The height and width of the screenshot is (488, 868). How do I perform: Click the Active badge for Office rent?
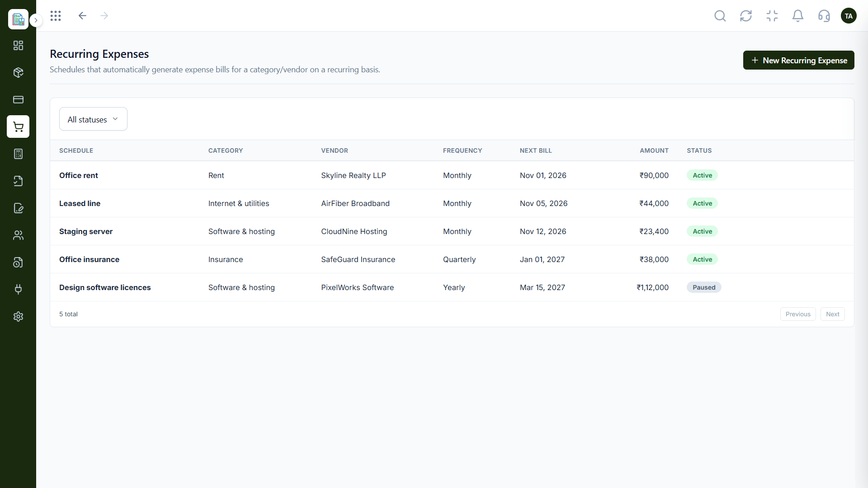point(702,175)
